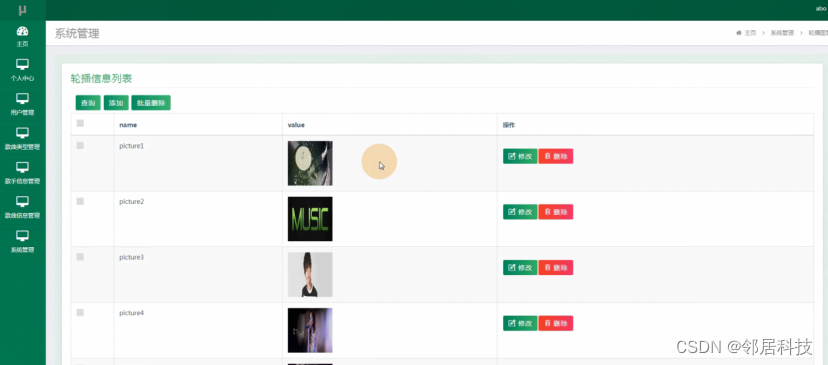Click 修改 for the picture4 row

(520, 323)
